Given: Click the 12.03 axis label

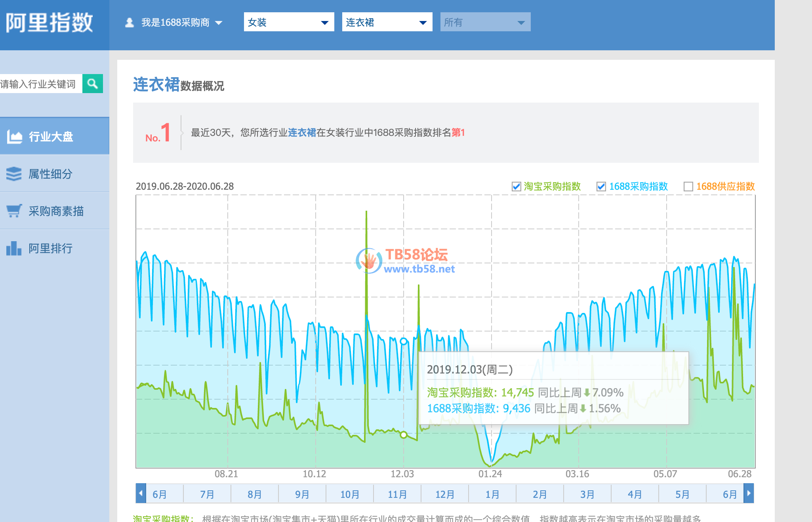Looking at the screenshot, I should (402, 474).
